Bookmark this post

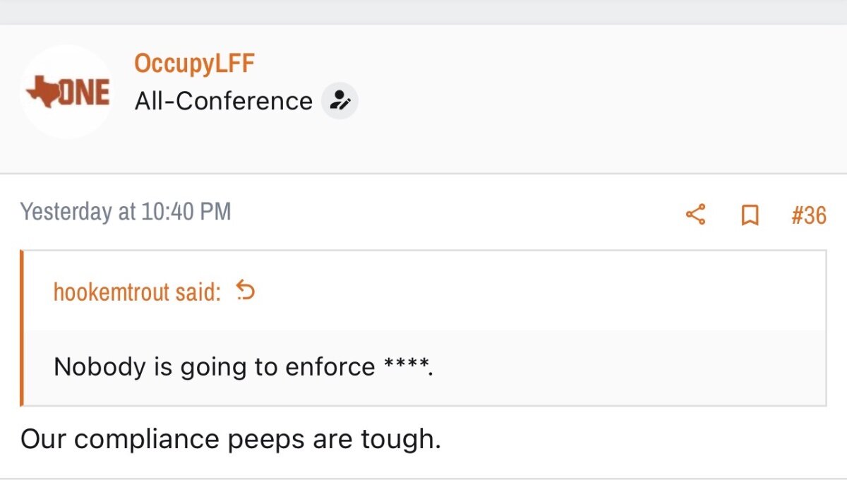[750, 215]
